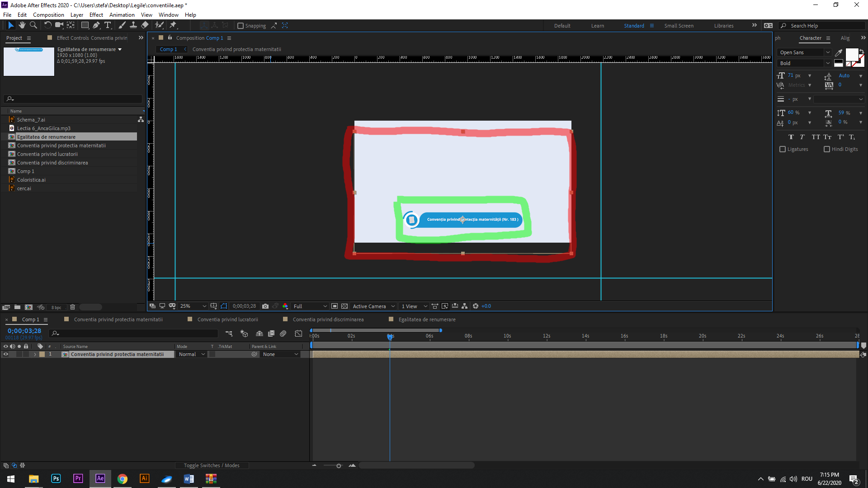
Task: Pick the Roto Brush tool
Action: pos(159,25)
